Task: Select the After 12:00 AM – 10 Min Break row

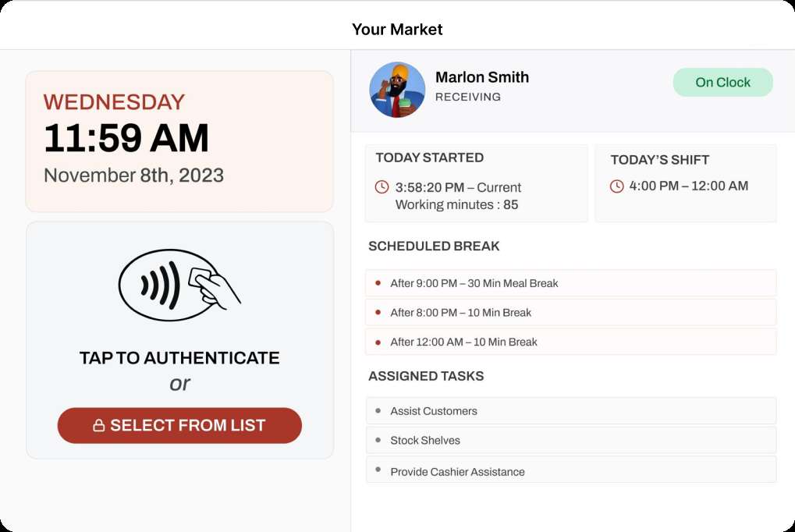Action: (571, 342)
